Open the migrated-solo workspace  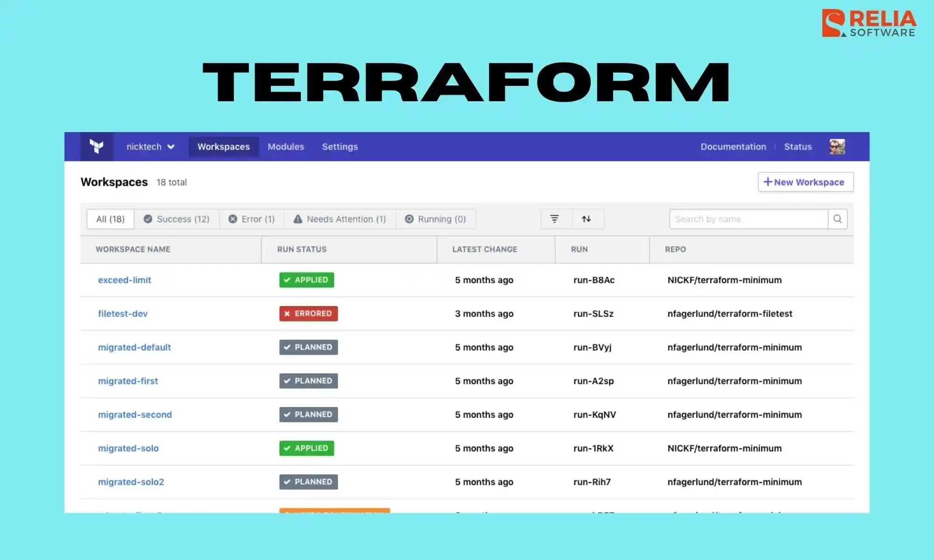pos(128,448)
